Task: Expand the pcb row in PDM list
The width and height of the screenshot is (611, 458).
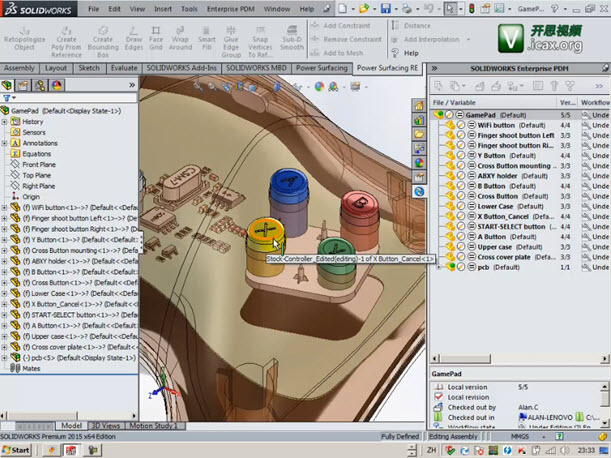Action: 438,267
